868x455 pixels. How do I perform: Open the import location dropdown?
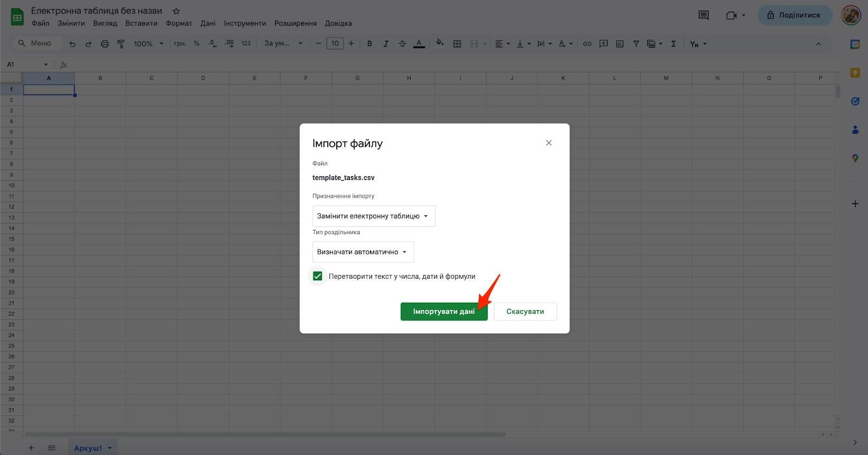[373, 216]
